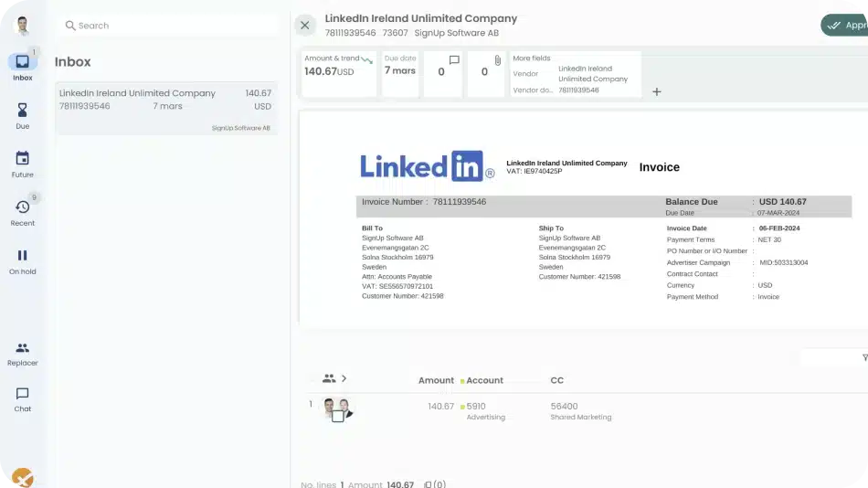Click the trend line icon
Viewport: 868px width, 488px height.
point(367,59)
